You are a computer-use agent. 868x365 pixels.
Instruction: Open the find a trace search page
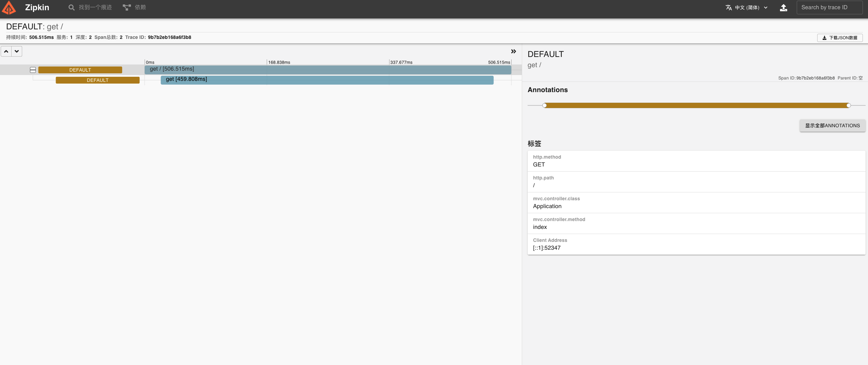[90, 8]
